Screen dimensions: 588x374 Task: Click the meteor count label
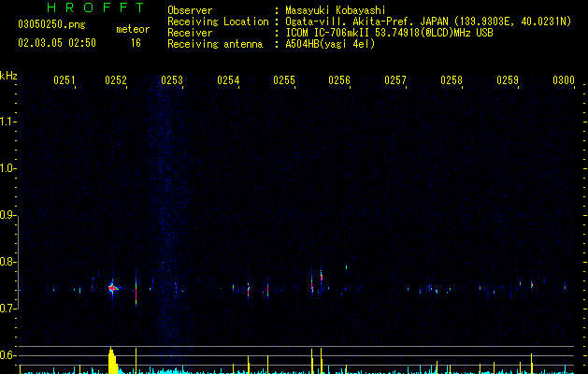133,29
